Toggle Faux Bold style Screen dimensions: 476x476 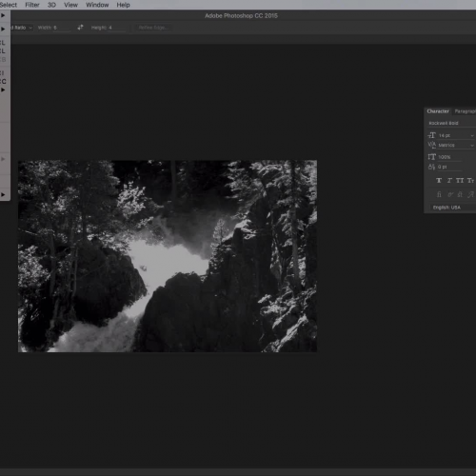439,181
